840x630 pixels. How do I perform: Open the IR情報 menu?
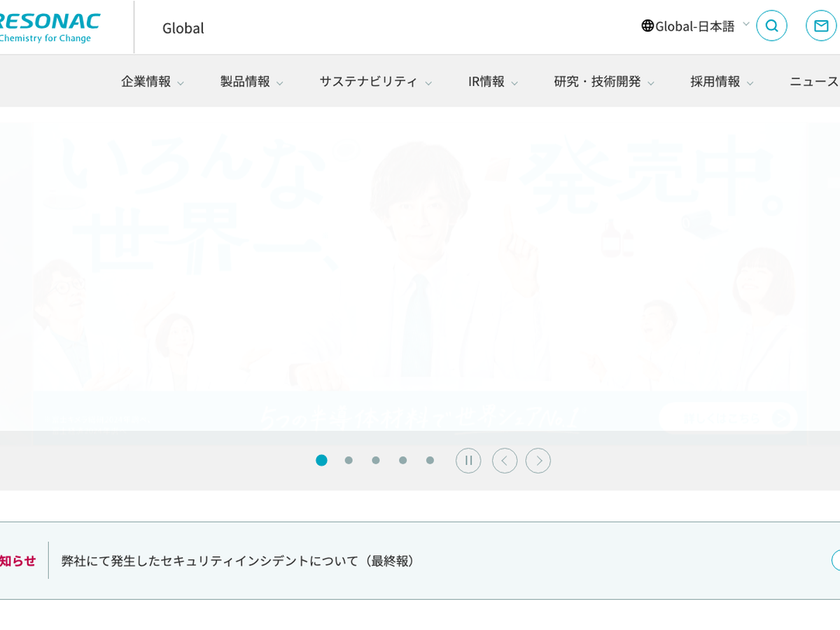[x=493, y=82]
